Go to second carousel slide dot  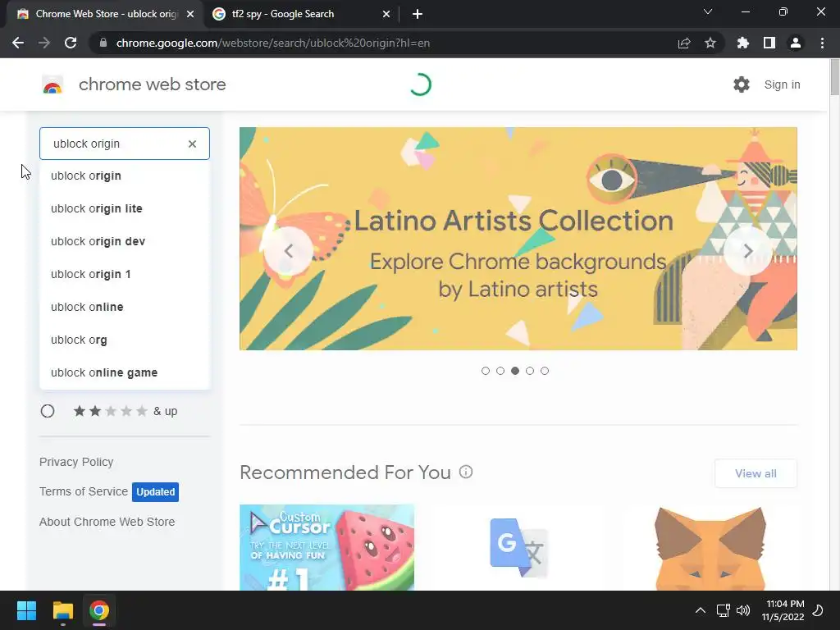[x=500, y=371]
